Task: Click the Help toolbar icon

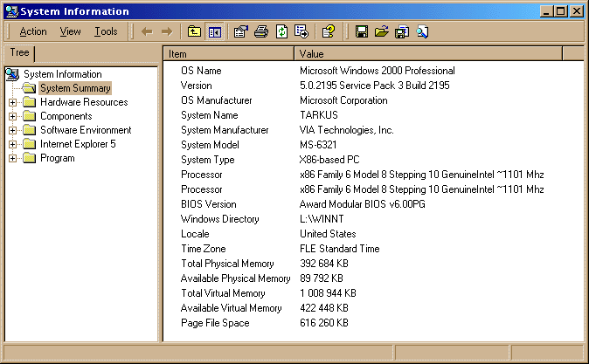Action: [329, 31]
